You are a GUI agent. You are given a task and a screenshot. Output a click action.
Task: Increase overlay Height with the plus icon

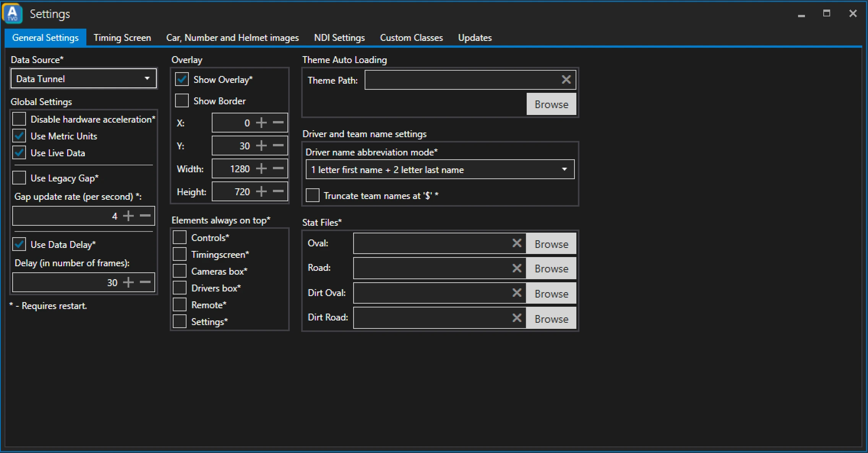pos(261,192)
